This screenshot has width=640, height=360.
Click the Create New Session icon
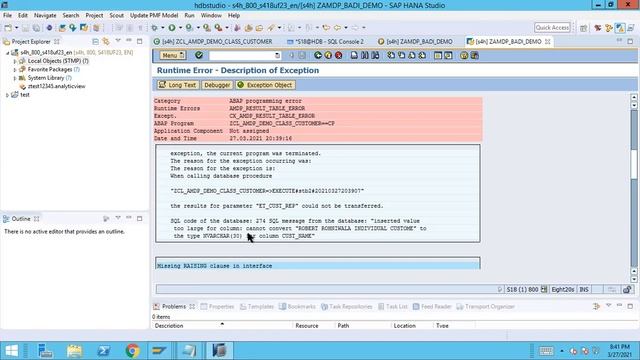(438, 55)
